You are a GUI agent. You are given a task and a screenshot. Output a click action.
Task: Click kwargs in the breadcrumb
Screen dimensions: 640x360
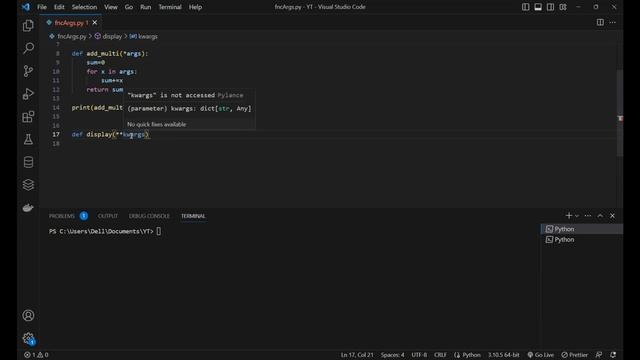[148, 36]
